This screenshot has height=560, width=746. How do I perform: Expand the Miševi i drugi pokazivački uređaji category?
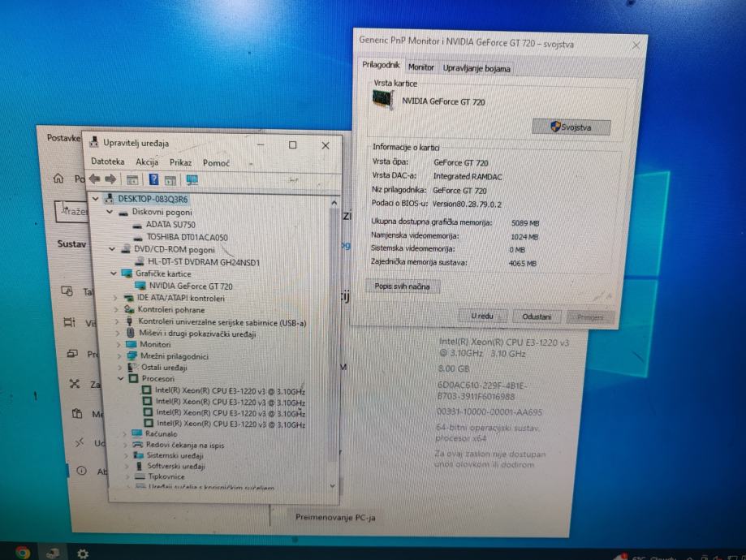pyautogui.click(x=118, y=334)
